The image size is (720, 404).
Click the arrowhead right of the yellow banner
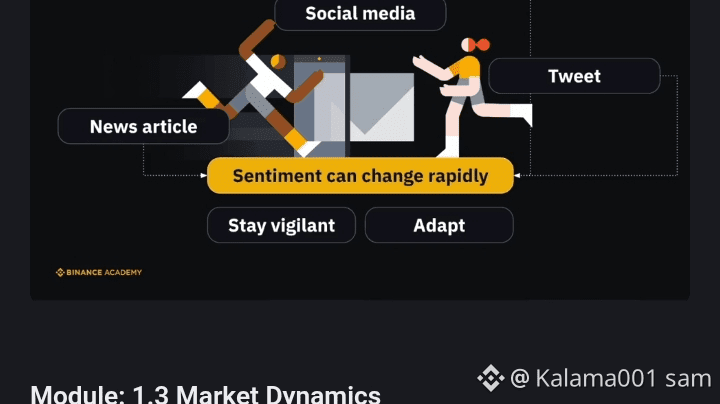517,175
